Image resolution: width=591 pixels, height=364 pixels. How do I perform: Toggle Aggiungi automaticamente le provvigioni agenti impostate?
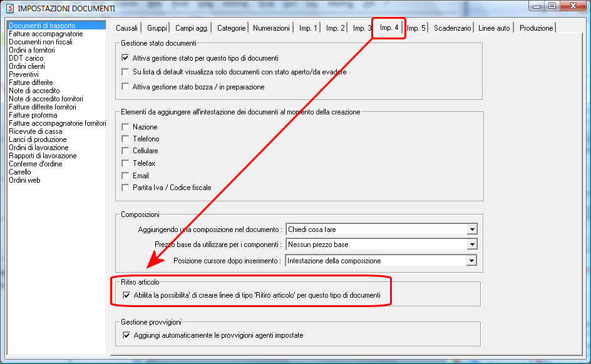(126, 335)
